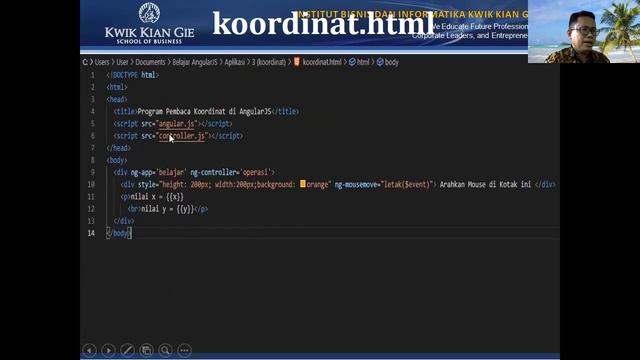Open the controller.js script link
This screenshot has height=360, width=640.
pyautogui.click(x=182, y=136)
